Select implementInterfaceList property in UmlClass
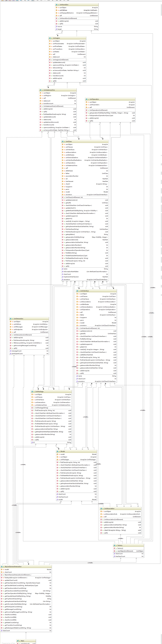 click(x=85, y=277)
